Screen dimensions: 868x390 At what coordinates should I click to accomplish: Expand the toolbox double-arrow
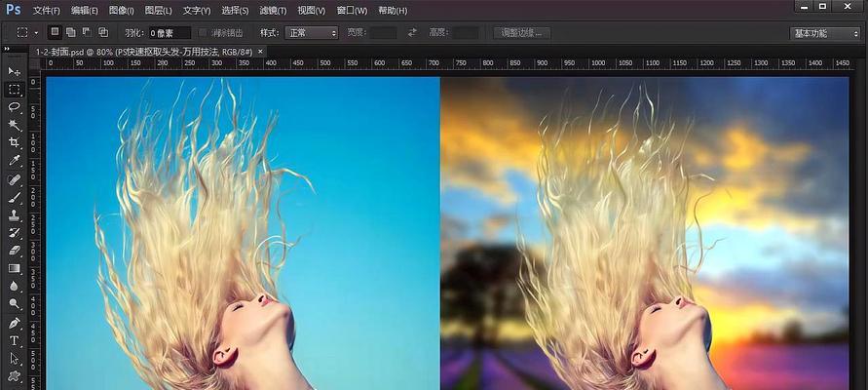[x=7, y=50]
